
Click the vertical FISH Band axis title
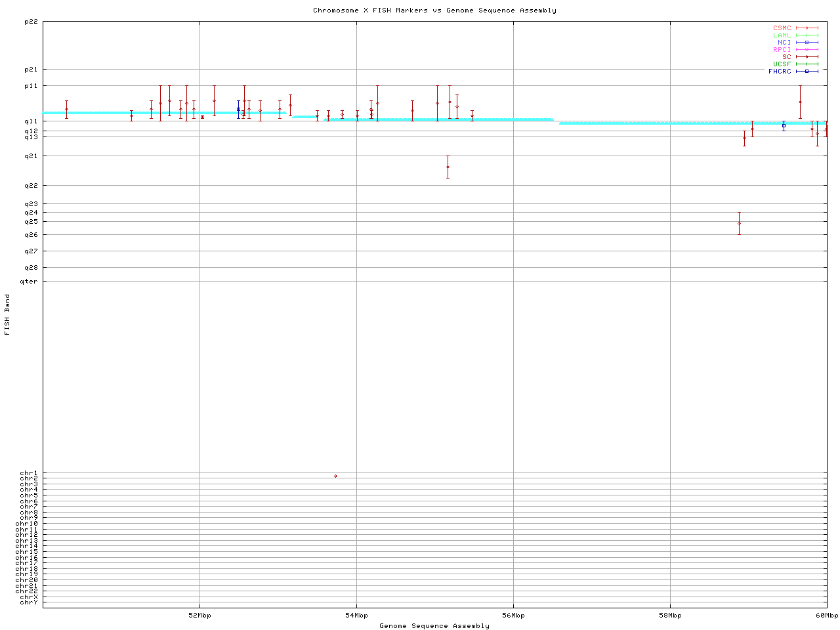tap(7, 314)
